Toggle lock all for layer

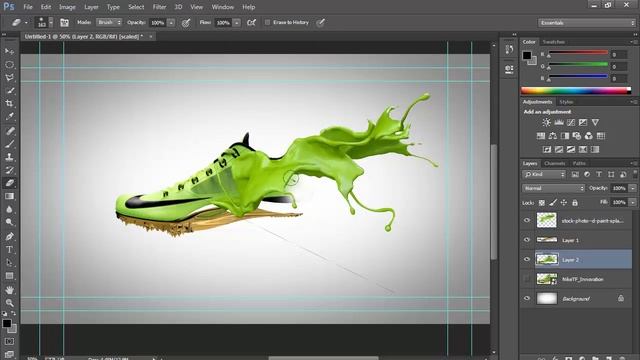point(575,202)
